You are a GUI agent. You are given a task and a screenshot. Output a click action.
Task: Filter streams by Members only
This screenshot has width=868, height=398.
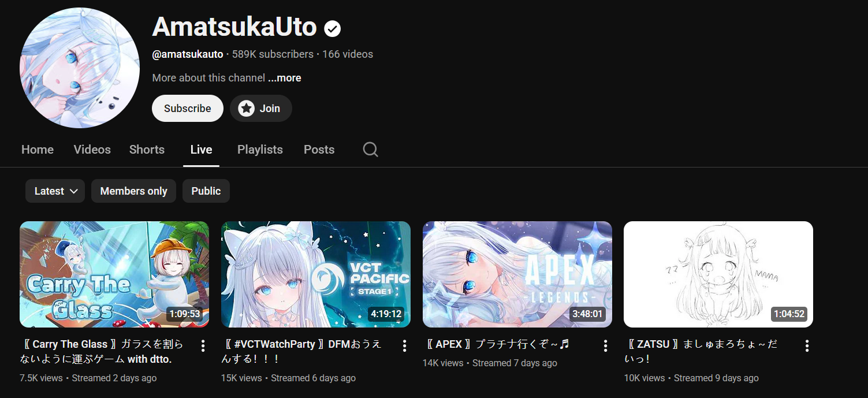tap(133, 191)
